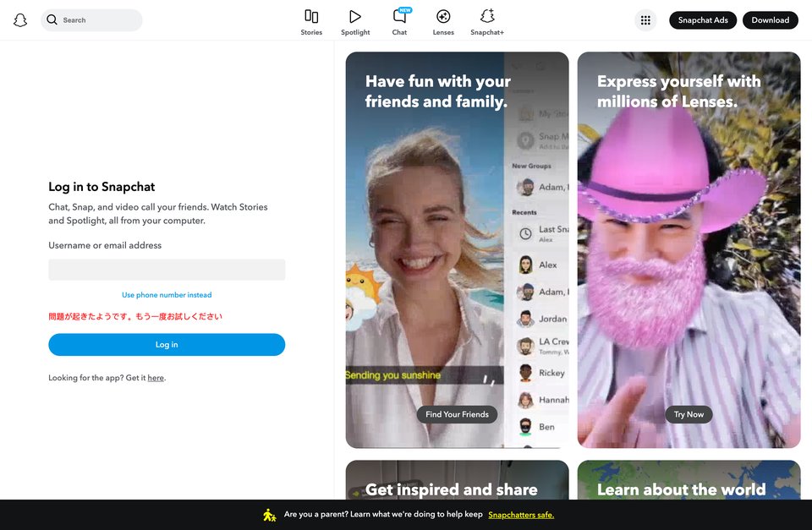812x530 pixels.
Task: Click the blue Log in button
Action: click(x=167, y=345)
